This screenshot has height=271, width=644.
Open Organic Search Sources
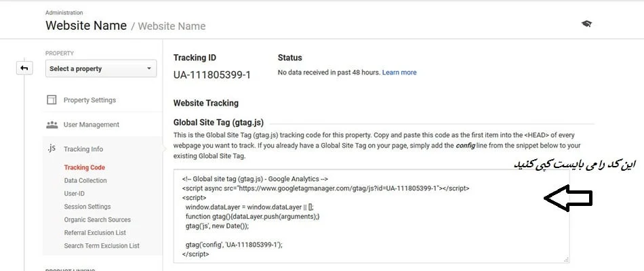[x=97, y=220]
